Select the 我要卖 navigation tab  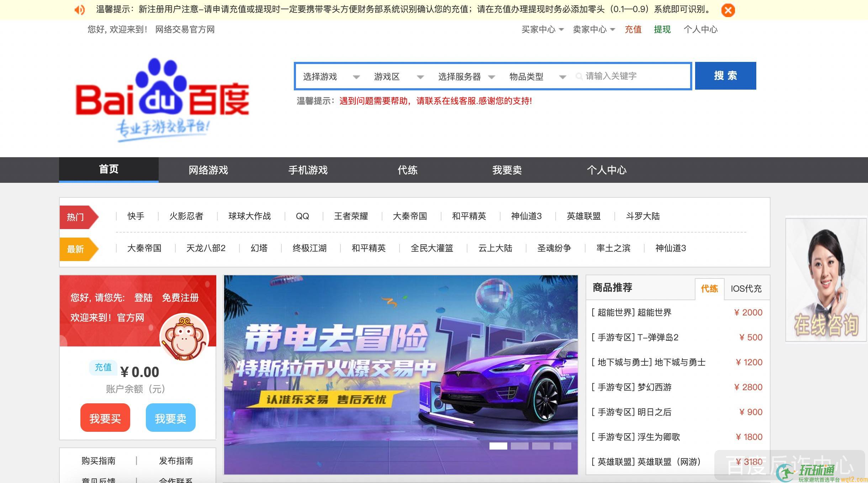click(507, 170)
